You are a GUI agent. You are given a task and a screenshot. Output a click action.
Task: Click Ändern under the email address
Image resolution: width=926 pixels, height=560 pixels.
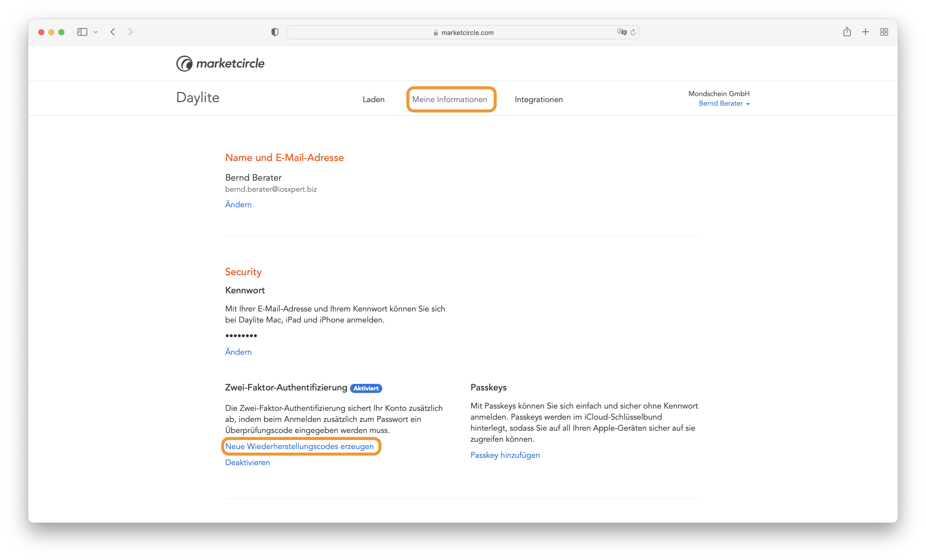(238, 205)
